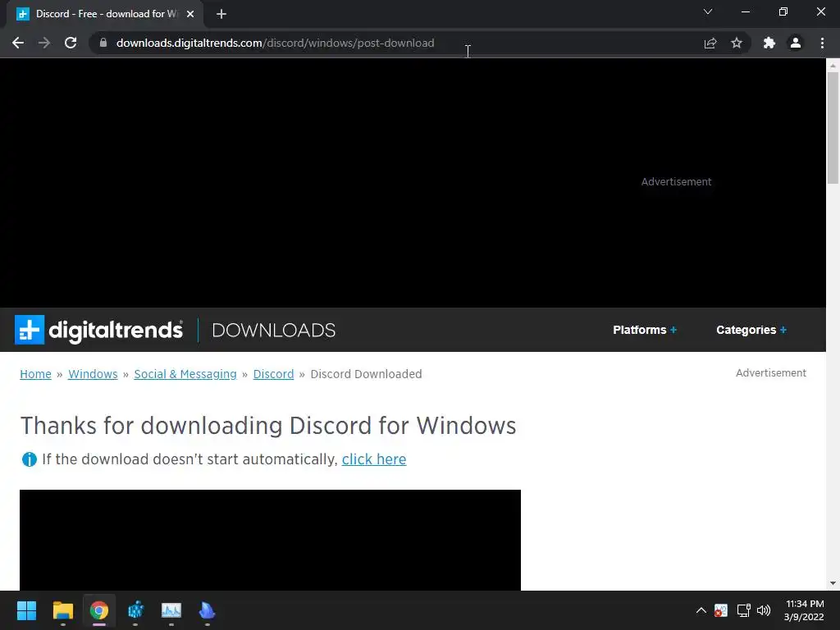
Task: Open the clock showing 11:34 PM
Action: (804, 610)
